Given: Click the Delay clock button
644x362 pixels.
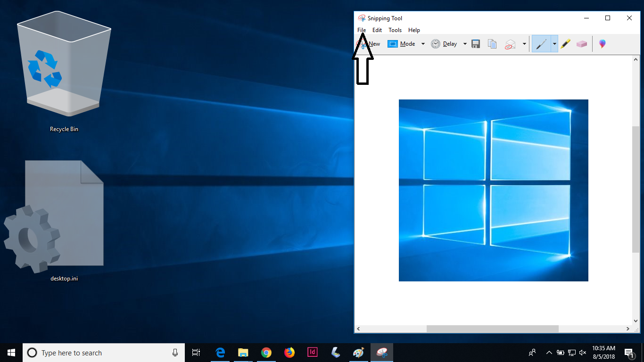Looking at the screenshot, I should click(444, 44).
